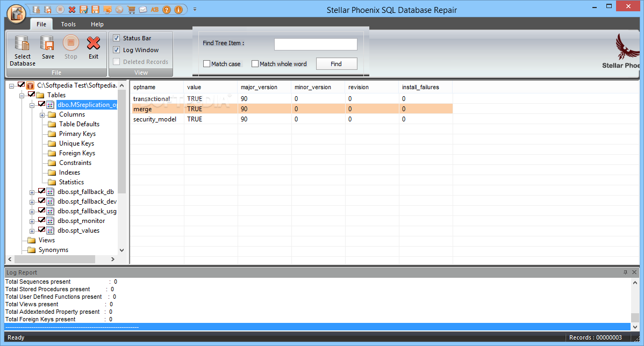This screenshot has width=644, height=346.
Task: Expand the dbo.spt_fallback_db node
Action: click(x=32, y=192)
